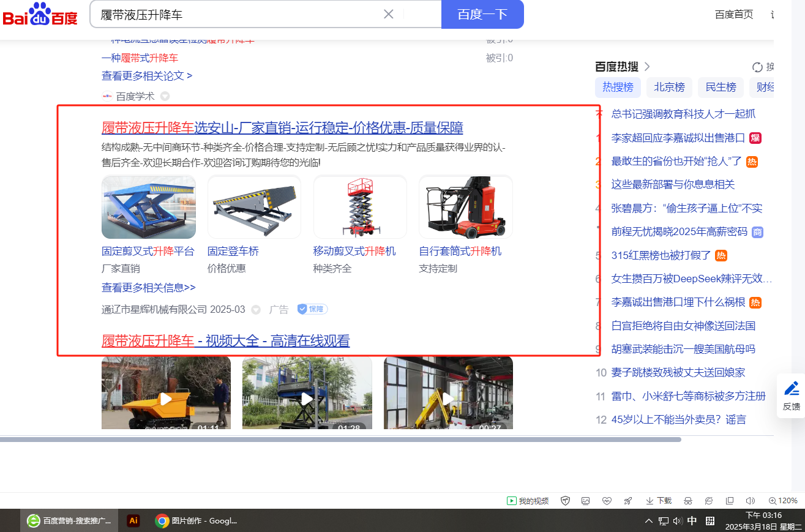This screenshot has height=532, width=805.
Task: Select the 热搜榜 tab
Action: (618, 88)
